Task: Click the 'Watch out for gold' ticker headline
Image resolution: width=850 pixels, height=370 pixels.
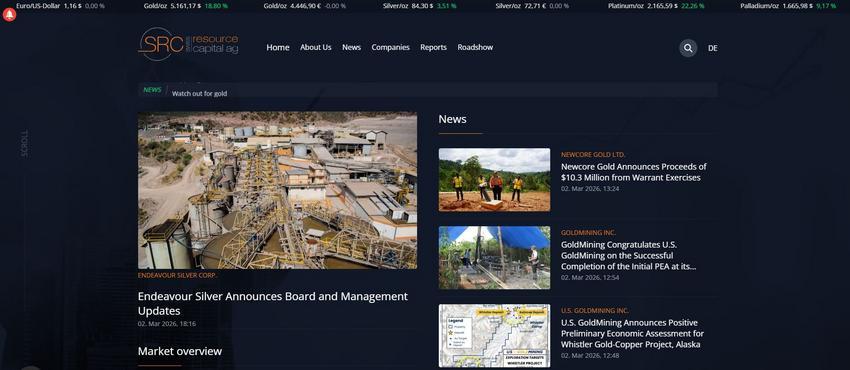Action: (x=199, y=94)
